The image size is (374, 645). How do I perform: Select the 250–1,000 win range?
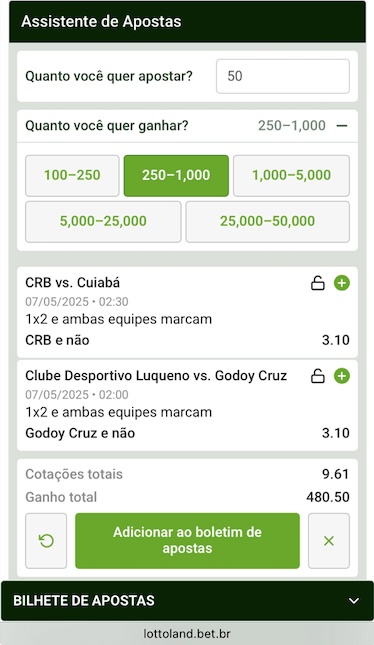[176, 176]
